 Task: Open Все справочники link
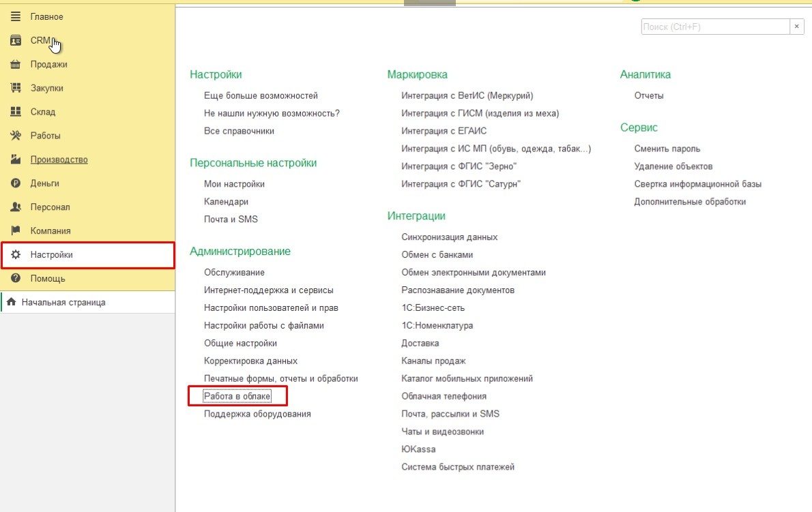coord(239,131)
